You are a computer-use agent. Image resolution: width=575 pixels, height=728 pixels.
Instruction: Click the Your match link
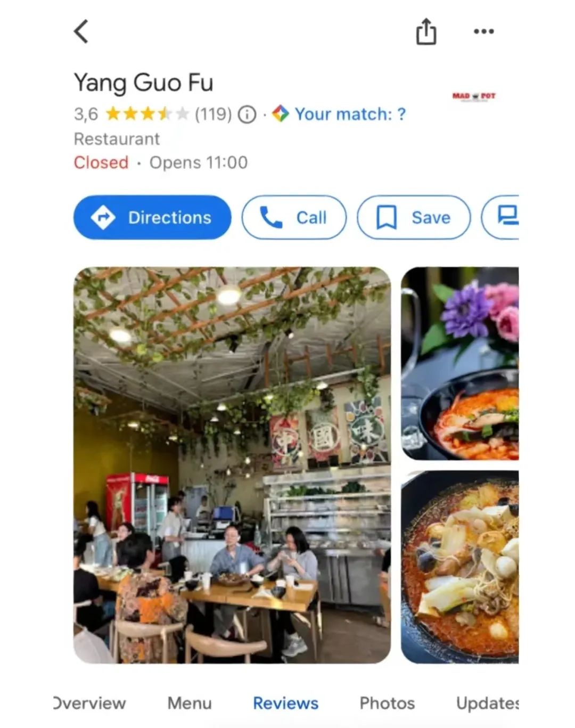(x=350, y=114)
